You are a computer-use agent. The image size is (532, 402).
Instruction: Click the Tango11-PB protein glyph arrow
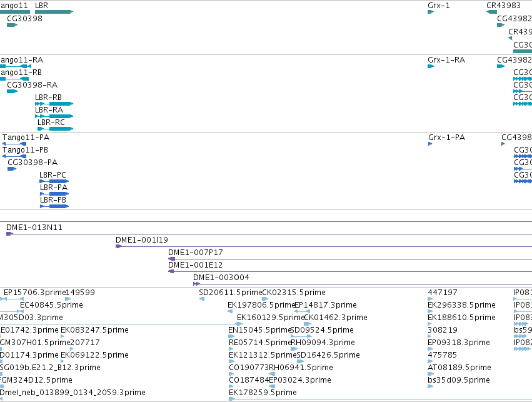coord(14,156)
